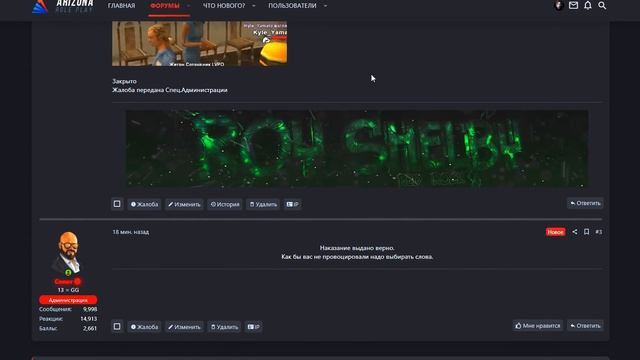
Task: Report the Roy Shelby post via Жалоба
Action: click(144, 204)
